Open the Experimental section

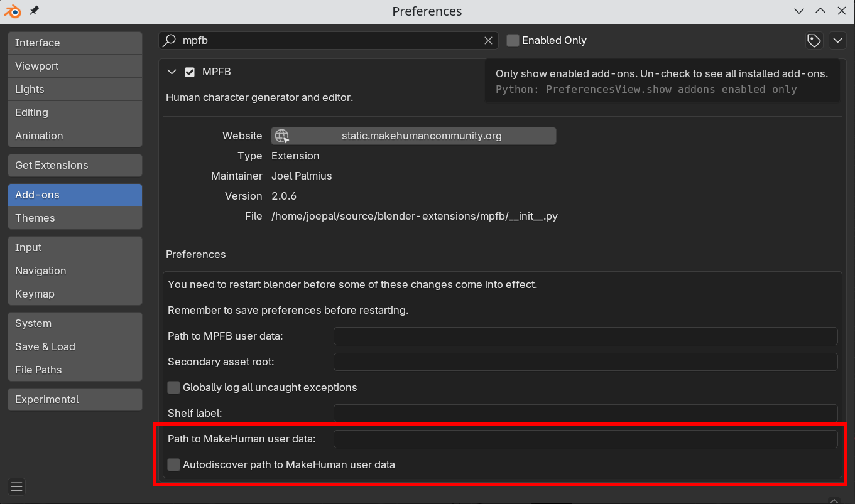pos(75,399)
